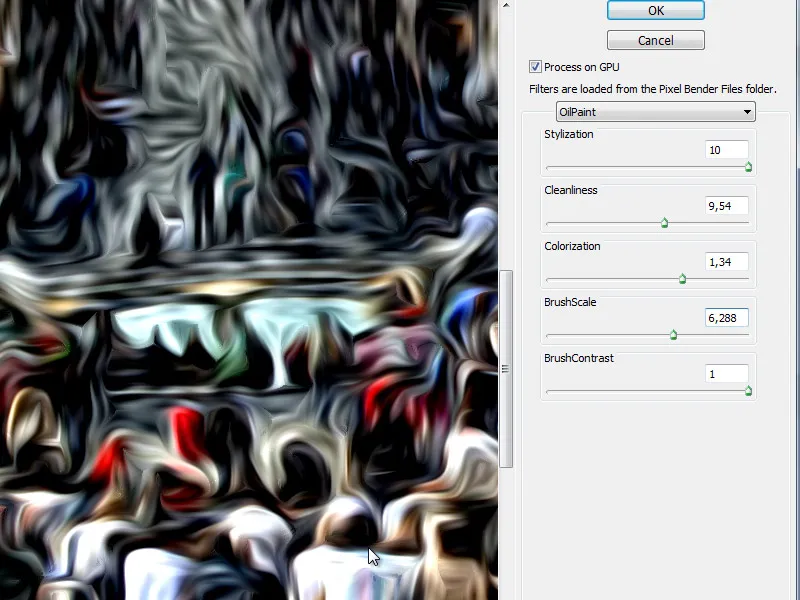The image size is (800, 600).
Task: Cancel the Pixel Bender dialog
Action: tap(655, 40)
